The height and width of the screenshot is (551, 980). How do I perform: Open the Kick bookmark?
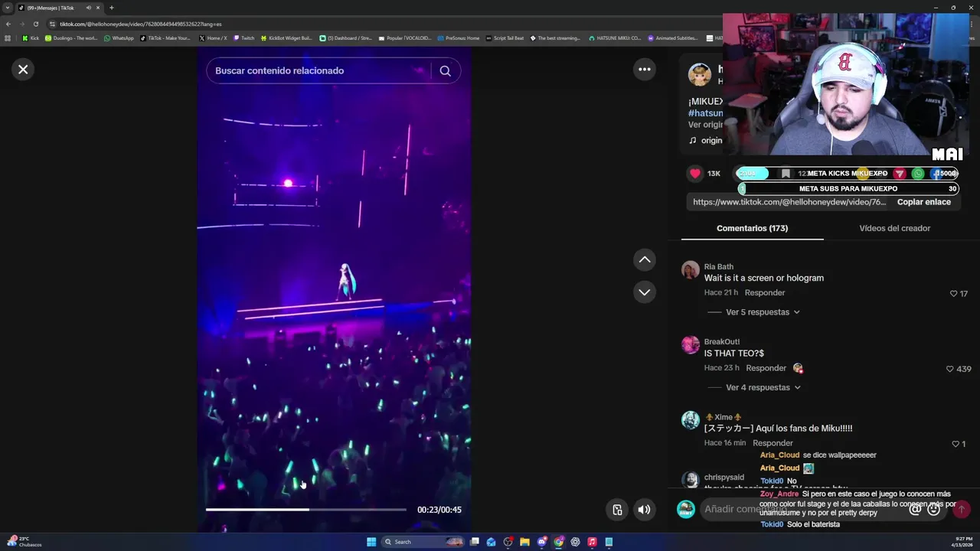tap(31, 38)
